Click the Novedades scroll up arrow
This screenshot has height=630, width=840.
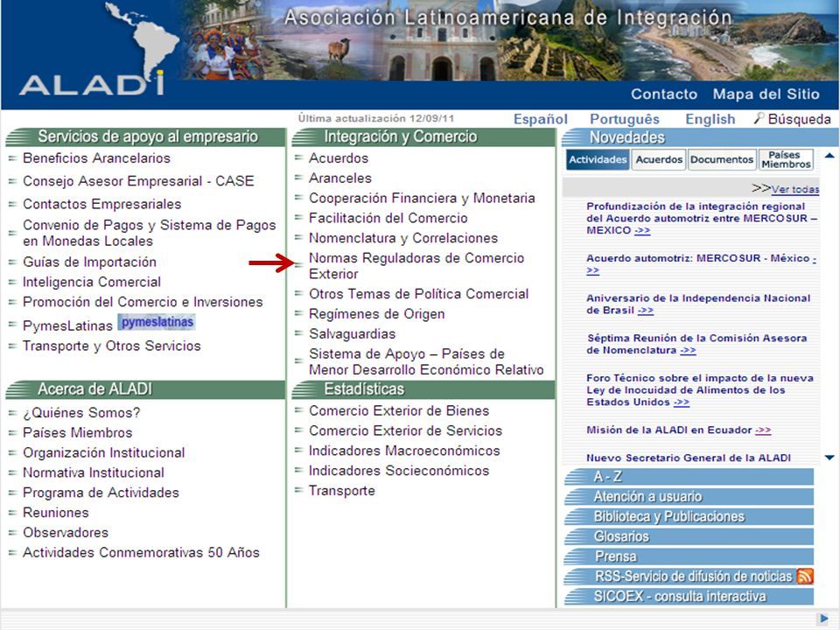tap(829, 156)
